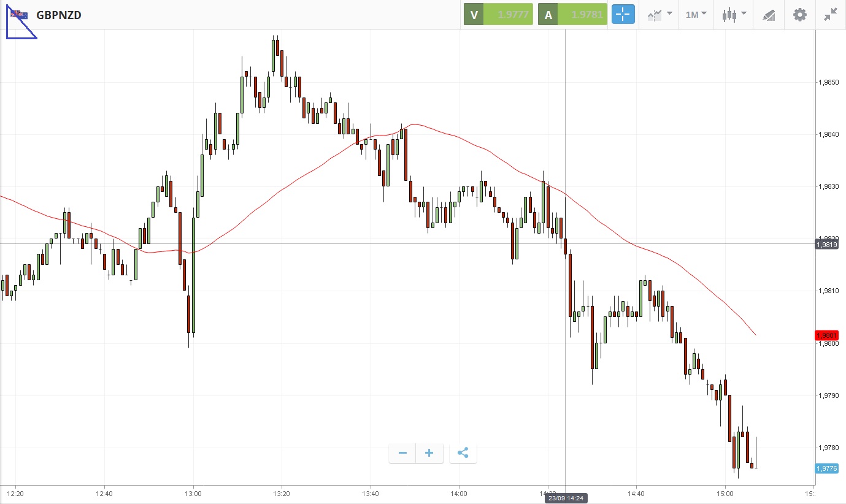Open chart settings gear icon
The image size is (846, 504).
click(800, 15)
